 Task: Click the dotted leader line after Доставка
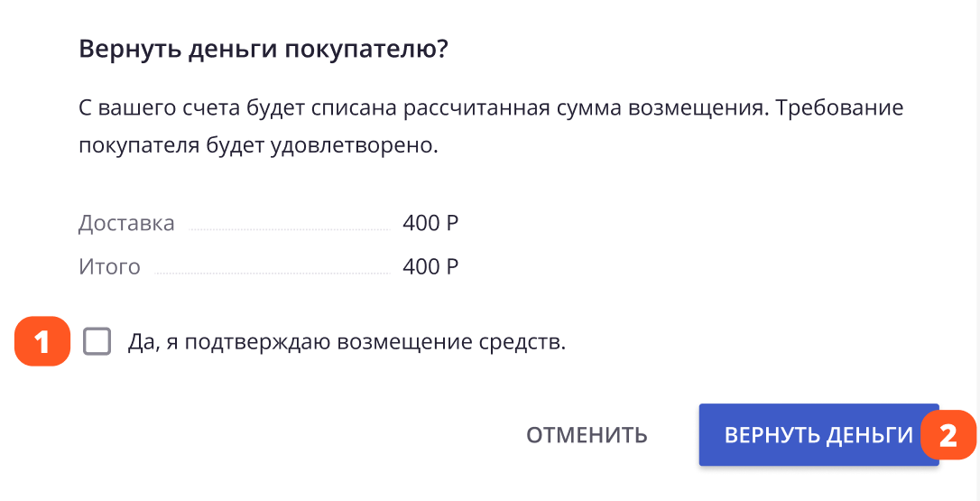click(289, 229)
